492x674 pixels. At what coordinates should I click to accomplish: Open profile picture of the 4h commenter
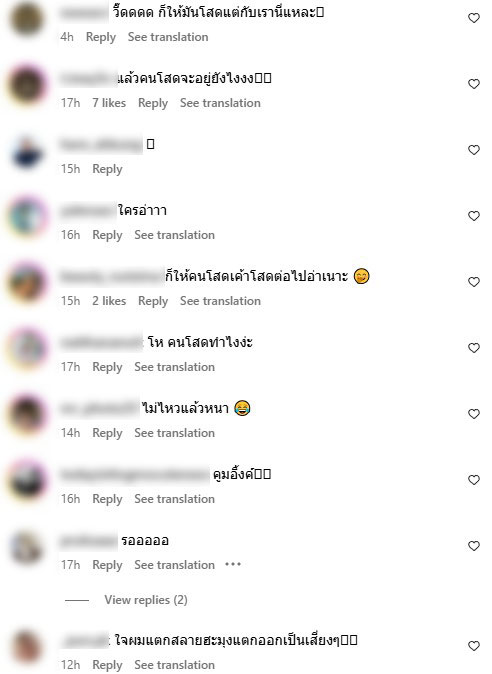click(x=27, y=18)
